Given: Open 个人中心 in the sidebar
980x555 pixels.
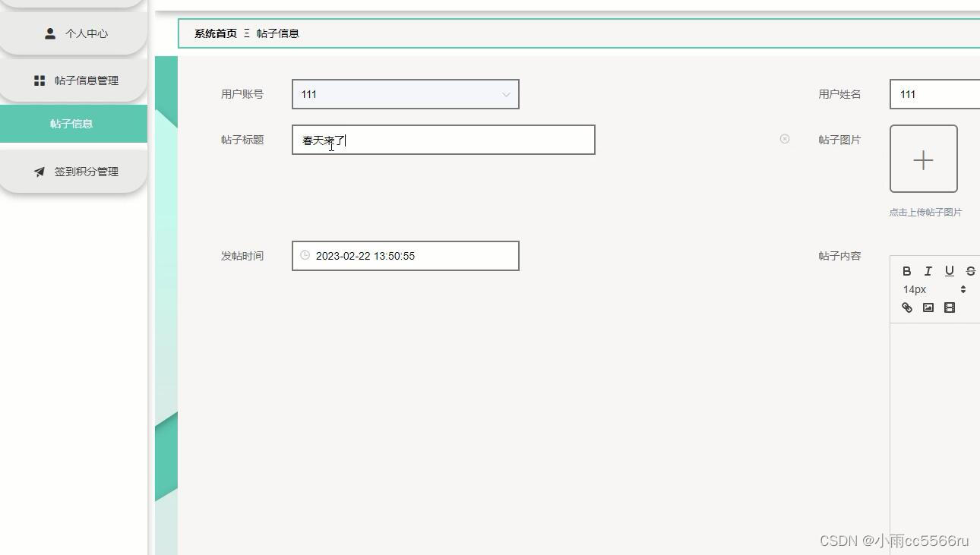Looking at the screenshot, I should click(74, 33).
